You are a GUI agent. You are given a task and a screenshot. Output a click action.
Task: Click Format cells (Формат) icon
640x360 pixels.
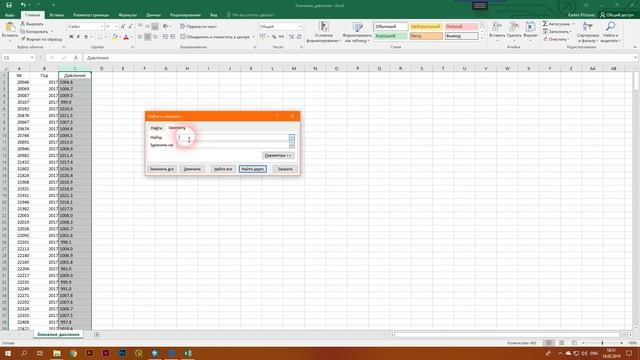[x=530, y=27]
